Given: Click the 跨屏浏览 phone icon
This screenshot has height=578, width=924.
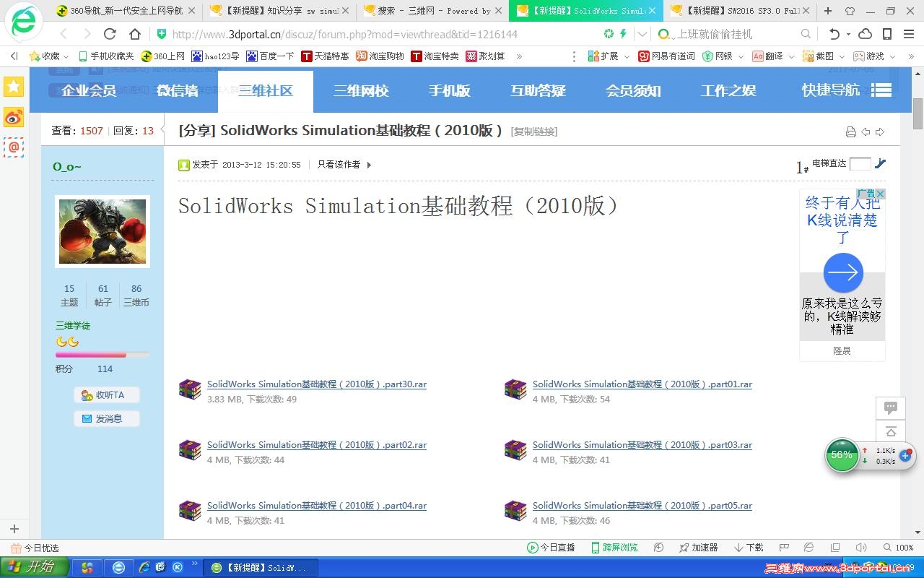Looking at the screenshot, I should pos(596,548).
